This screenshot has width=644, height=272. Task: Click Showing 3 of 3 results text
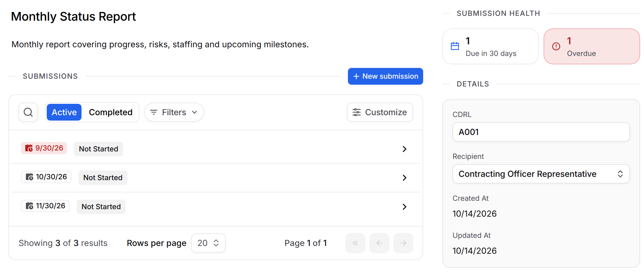pos(63,243)
